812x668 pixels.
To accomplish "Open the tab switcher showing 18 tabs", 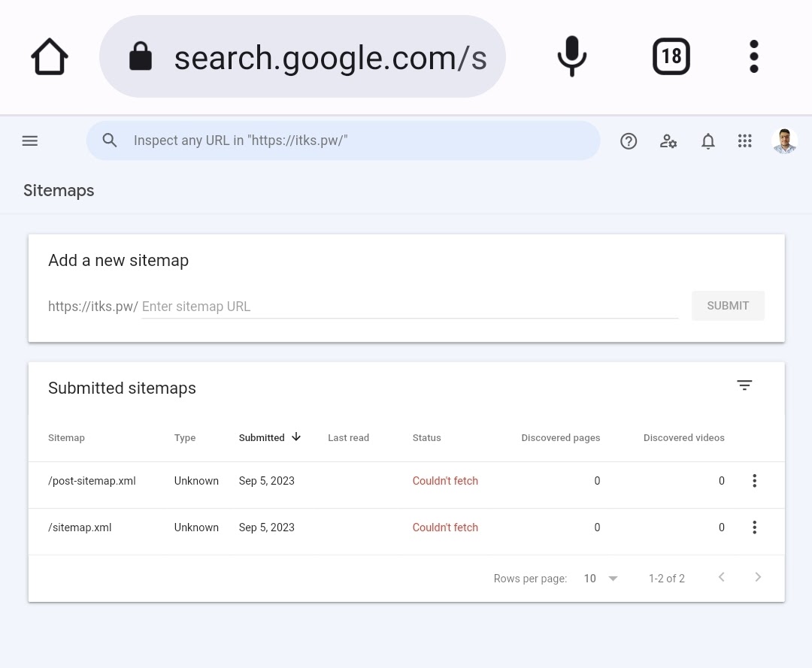I will click(671, 56).
